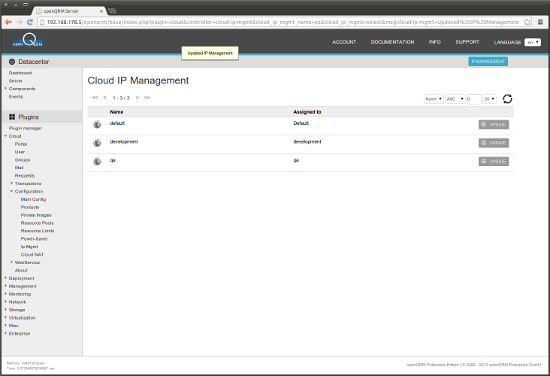Click the reload table icon
This screenshot has width=550, height=376.
[x=507, y=99]
